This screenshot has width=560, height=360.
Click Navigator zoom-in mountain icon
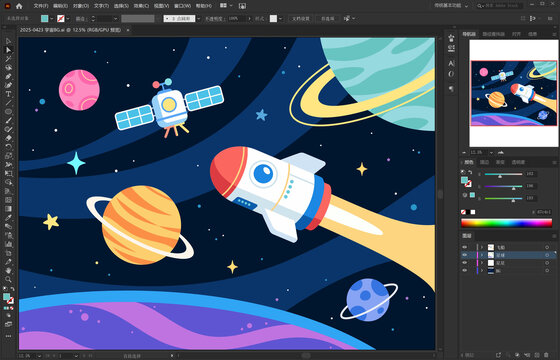[x=501, y=152]
